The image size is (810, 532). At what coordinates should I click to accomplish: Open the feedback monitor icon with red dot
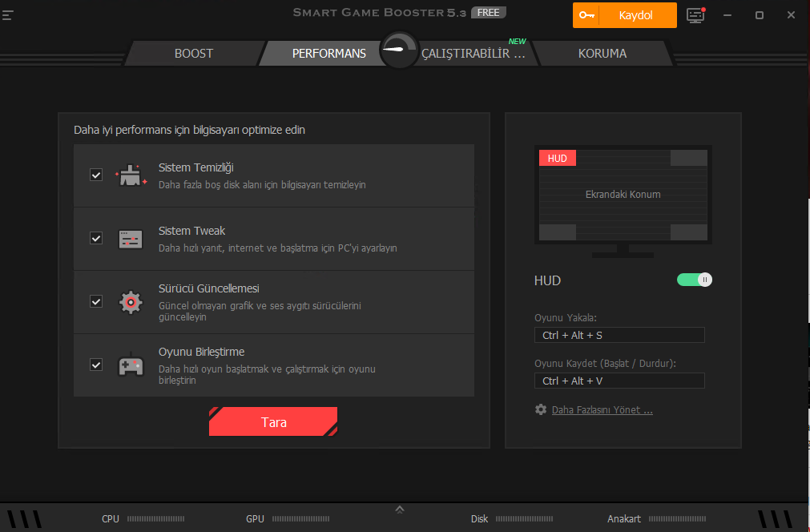(x=695, y=15)
